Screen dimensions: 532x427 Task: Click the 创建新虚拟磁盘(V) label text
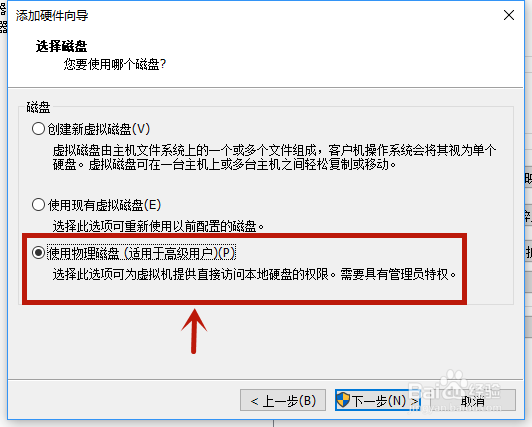point(98,129)
